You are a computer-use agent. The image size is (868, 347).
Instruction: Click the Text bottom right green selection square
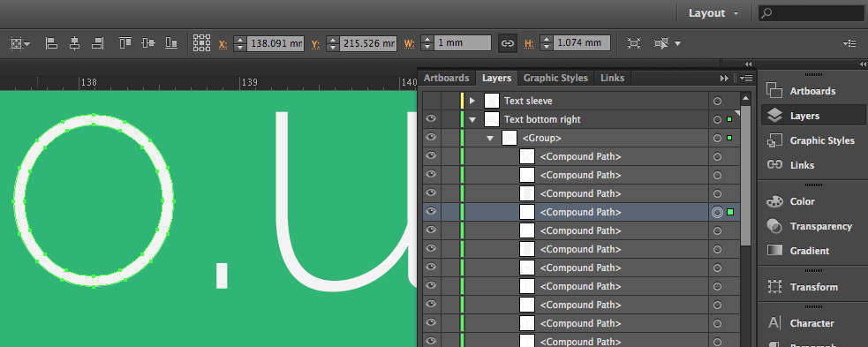[729, 119]
